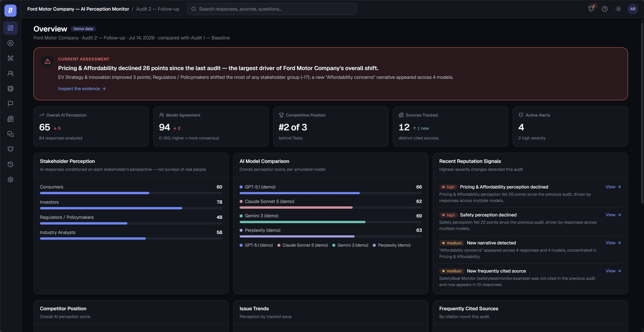View the New narrative detected signal
644x332 pixels.
click(613, 243)
